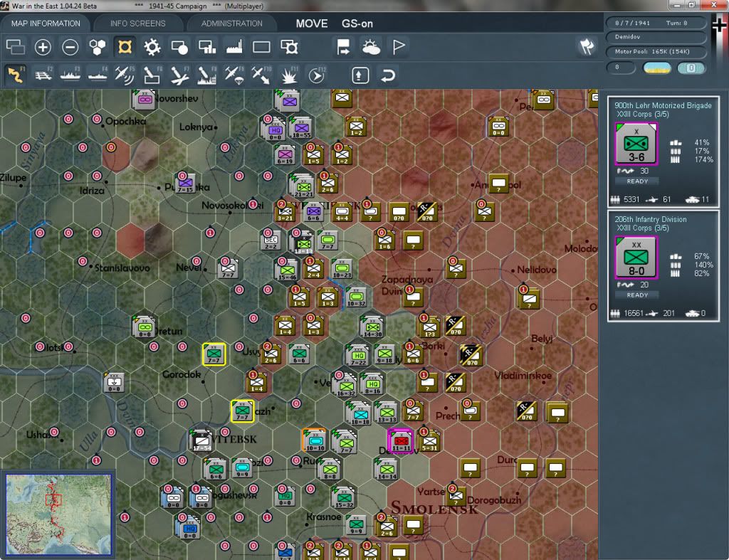Click the 8-0 unit counter in side panel

[636, 258]
